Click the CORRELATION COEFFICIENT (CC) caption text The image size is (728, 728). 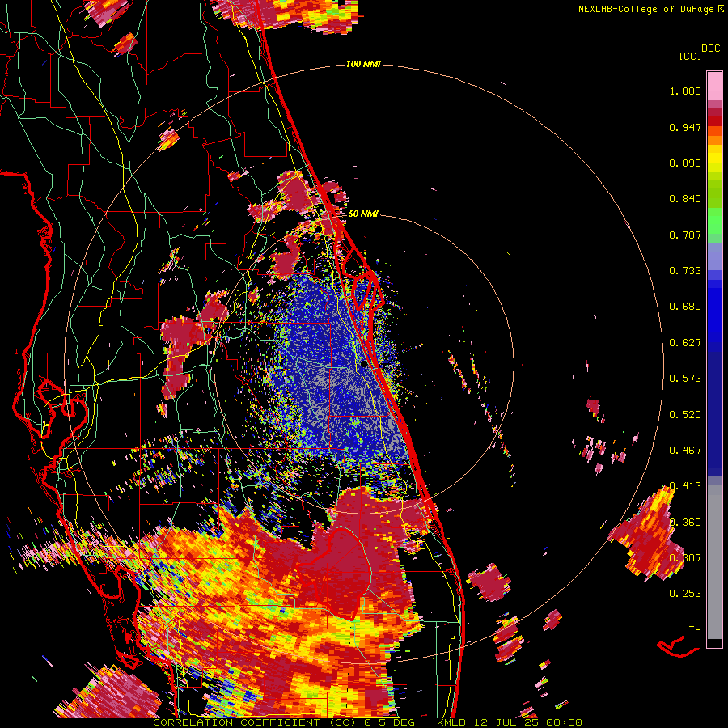tap(255, 722)
